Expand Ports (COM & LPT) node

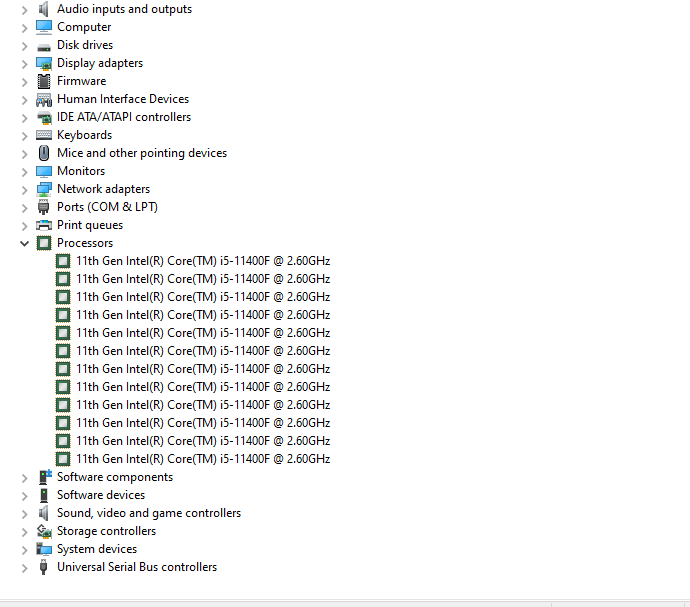click(25, 208)
